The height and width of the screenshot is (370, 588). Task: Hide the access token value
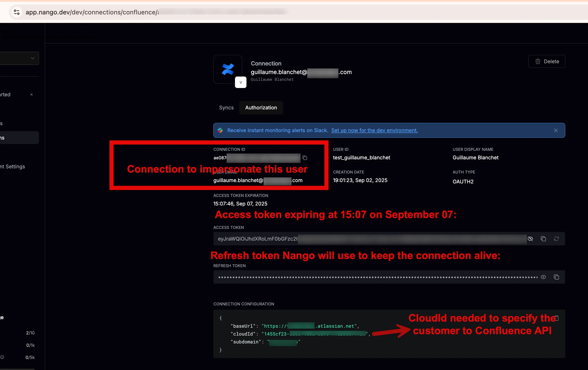pyautogui.click(x=530, y=239)
